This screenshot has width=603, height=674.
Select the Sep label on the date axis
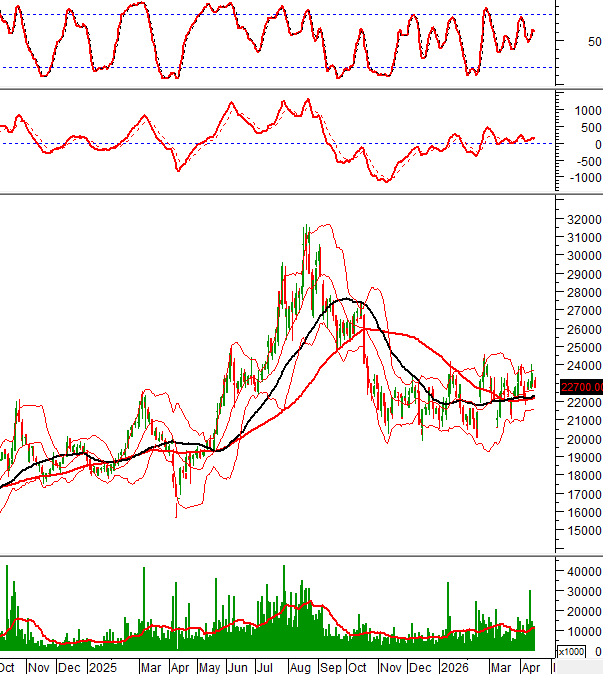[330, 667]
